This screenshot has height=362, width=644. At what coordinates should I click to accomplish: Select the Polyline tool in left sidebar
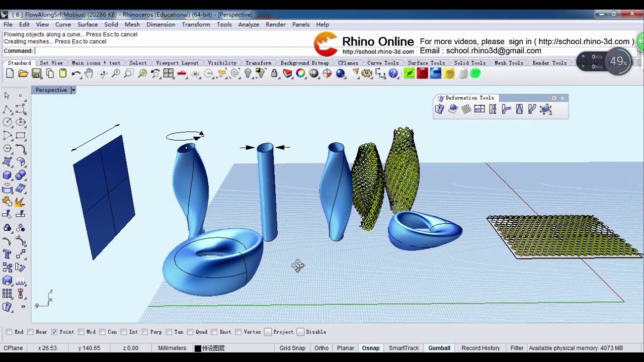click(x=8, y=109)
